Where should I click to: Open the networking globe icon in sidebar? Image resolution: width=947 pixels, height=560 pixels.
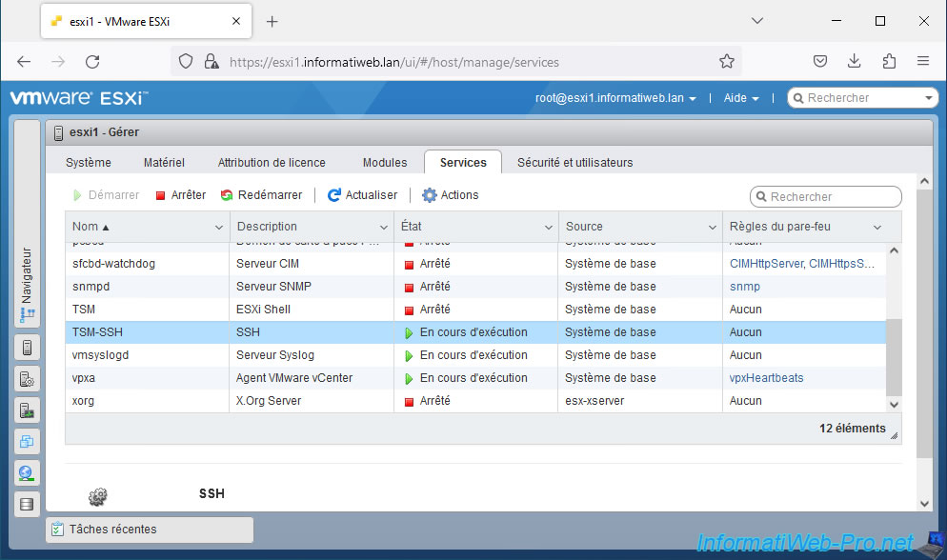pyautogui.click(x=27, y=473)
